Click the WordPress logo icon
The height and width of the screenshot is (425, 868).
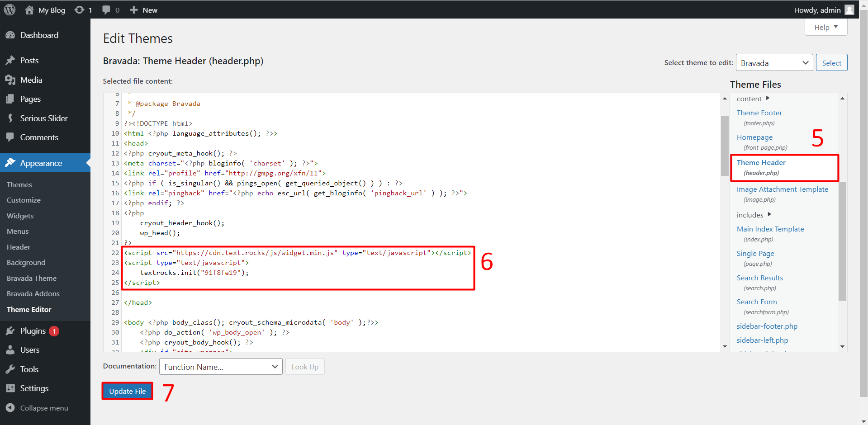click(10, 10)
